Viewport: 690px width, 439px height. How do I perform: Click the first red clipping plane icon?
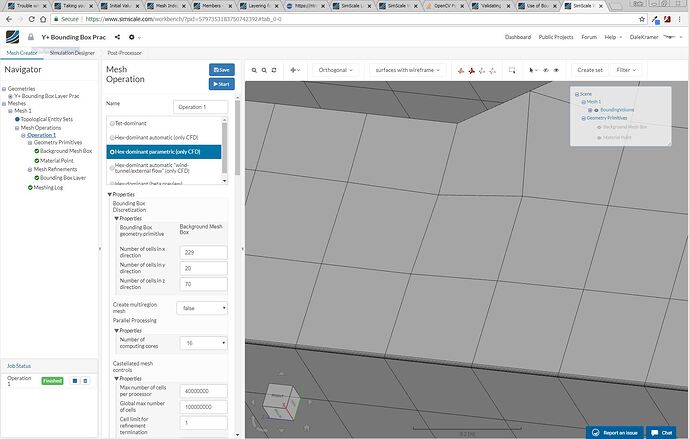pyautogui.click(x=461, y=70)
